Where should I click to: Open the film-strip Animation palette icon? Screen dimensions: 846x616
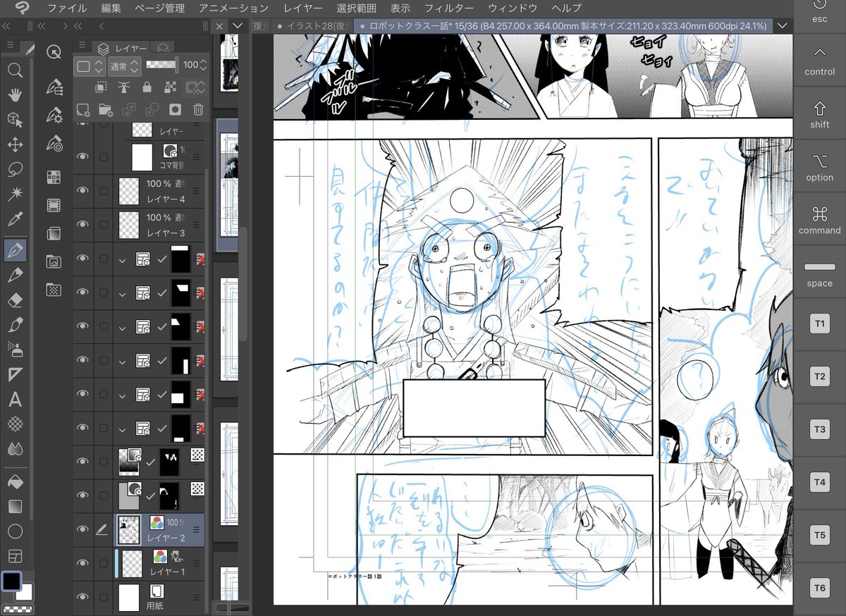tap(54, 205)
